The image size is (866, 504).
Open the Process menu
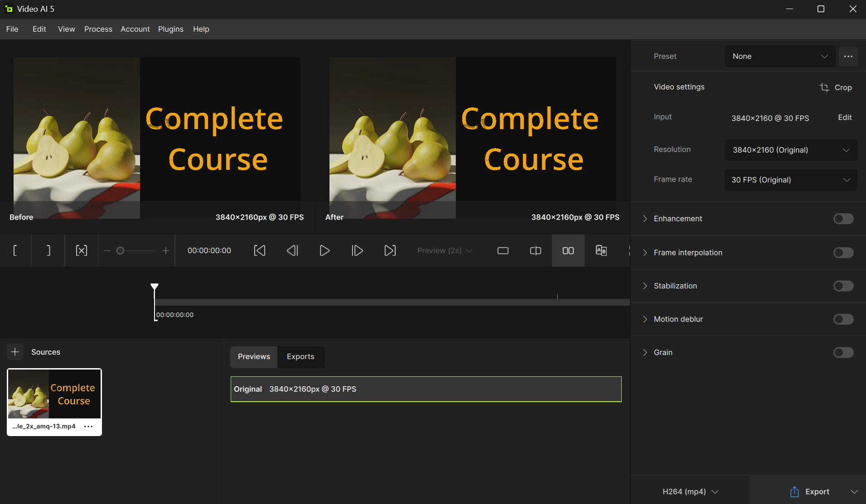98,29
